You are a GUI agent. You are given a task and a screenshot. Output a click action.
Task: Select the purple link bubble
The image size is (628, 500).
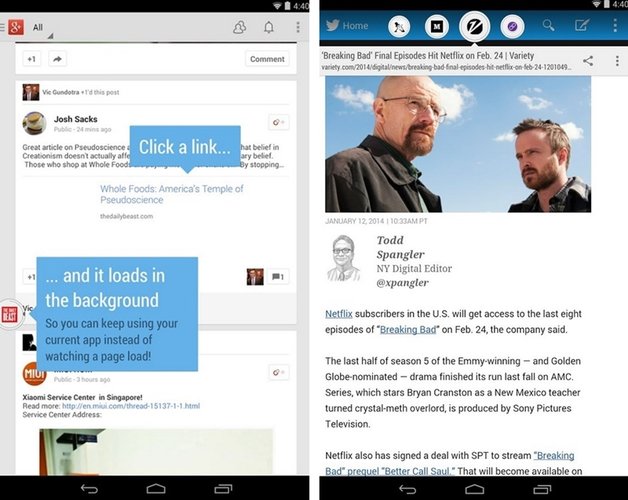(x=512, y=27)
